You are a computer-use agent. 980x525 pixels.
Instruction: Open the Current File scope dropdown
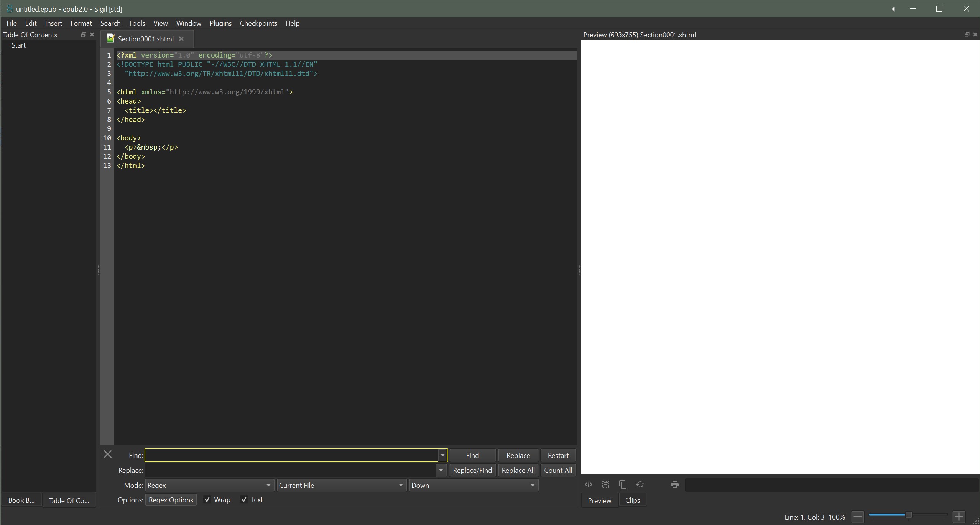[x=341, y=485]
